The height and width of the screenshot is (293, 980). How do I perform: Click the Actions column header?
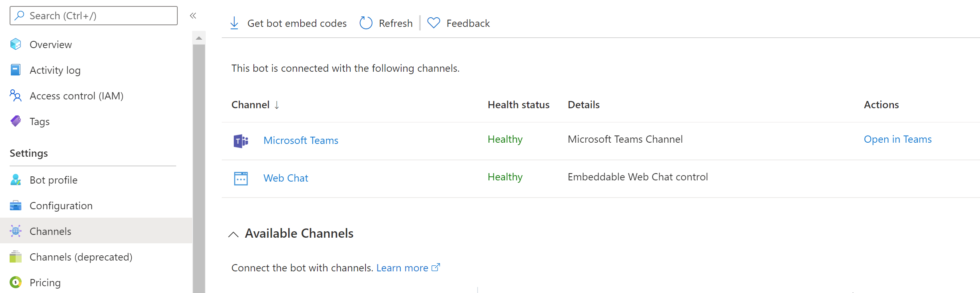tap(881, 105)
